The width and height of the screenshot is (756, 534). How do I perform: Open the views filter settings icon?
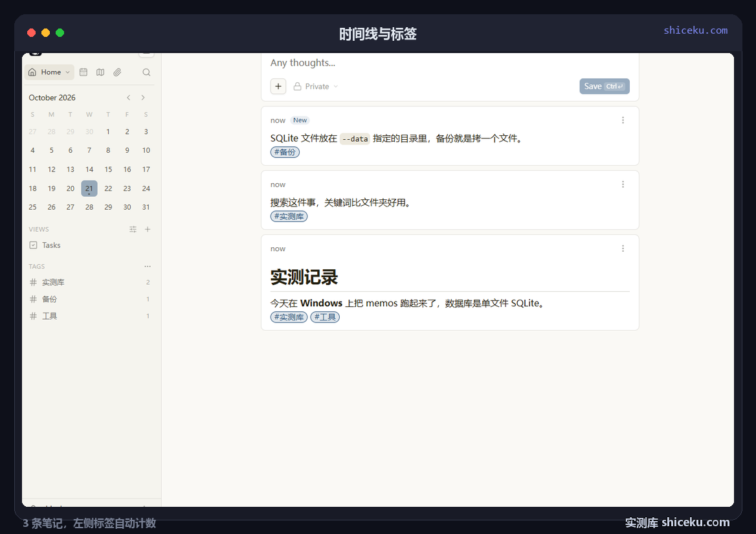tap(133, 229)
